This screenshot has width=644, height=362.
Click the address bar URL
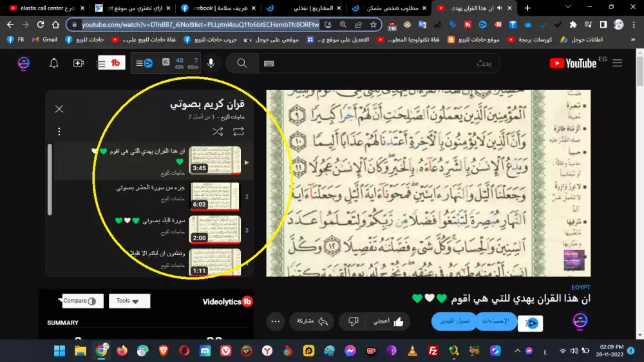200,24
